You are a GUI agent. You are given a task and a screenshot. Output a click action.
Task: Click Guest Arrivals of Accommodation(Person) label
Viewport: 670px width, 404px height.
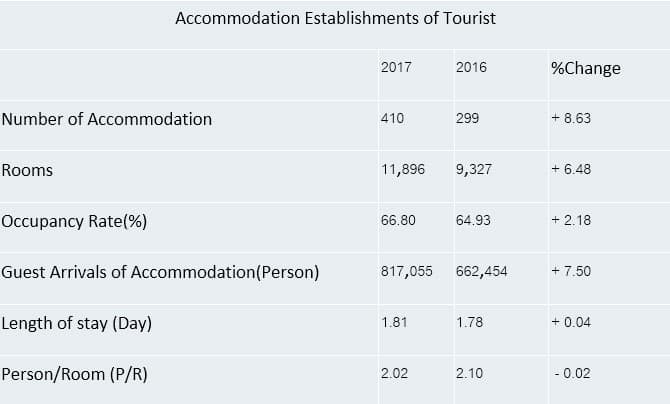pyautogui.click(x=160, y=272)
